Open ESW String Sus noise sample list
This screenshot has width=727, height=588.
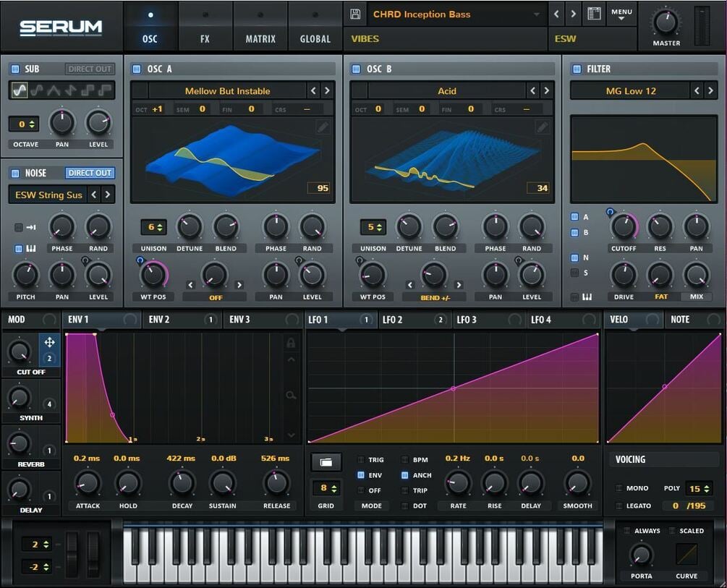48,195
